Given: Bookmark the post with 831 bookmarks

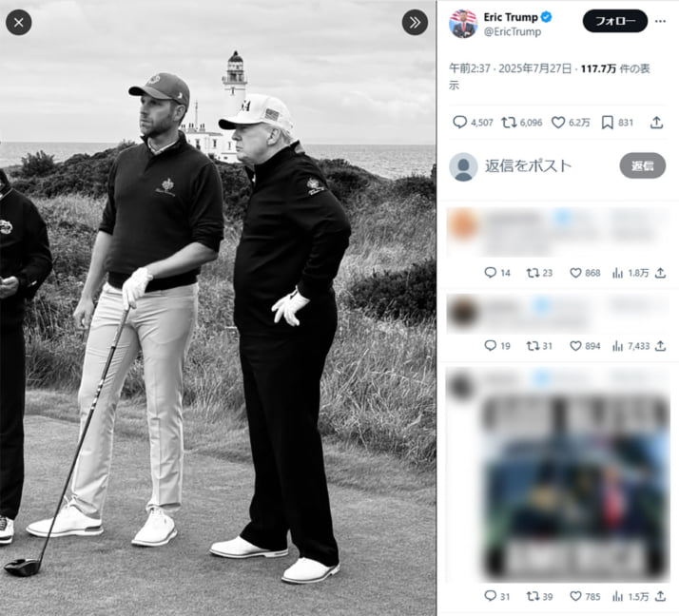Looking at the screenshot, I should [x=608, y=123].
